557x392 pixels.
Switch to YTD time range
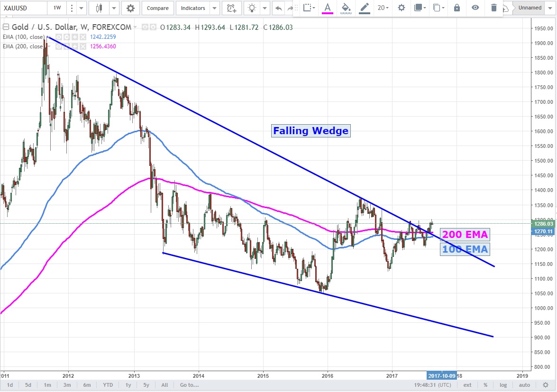pyautogui.click(x=108, y=385)
